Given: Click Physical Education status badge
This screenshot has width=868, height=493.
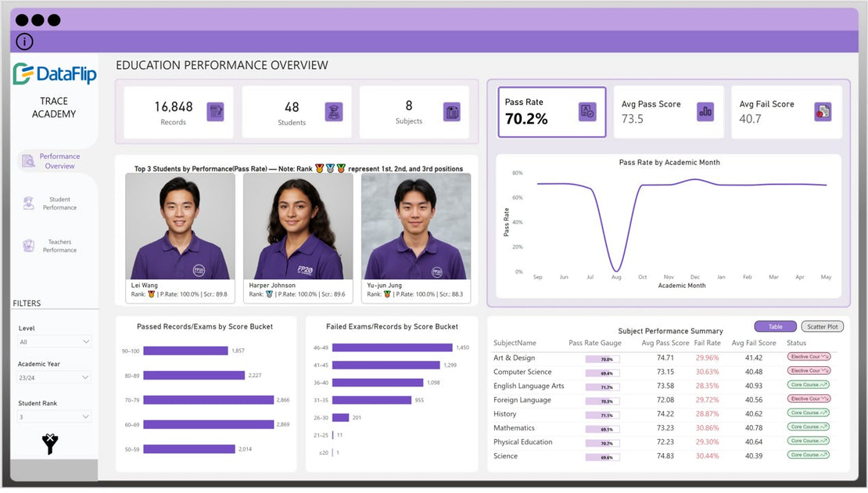Looking at the screenshot, I should (x=809, y=441).
